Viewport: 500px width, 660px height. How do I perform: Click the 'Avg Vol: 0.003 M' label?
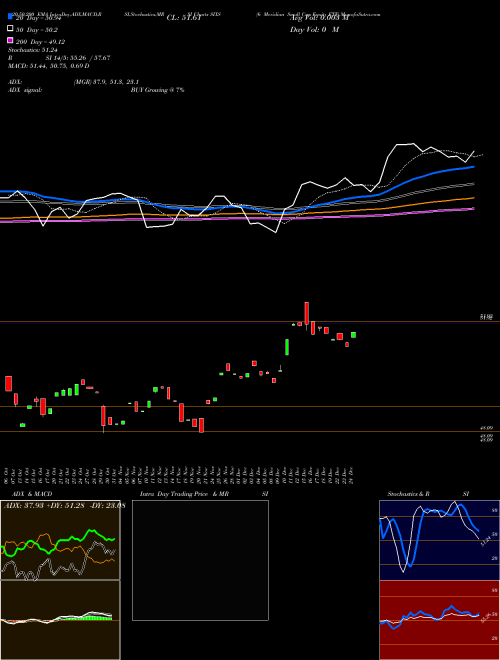pos(319,18)
